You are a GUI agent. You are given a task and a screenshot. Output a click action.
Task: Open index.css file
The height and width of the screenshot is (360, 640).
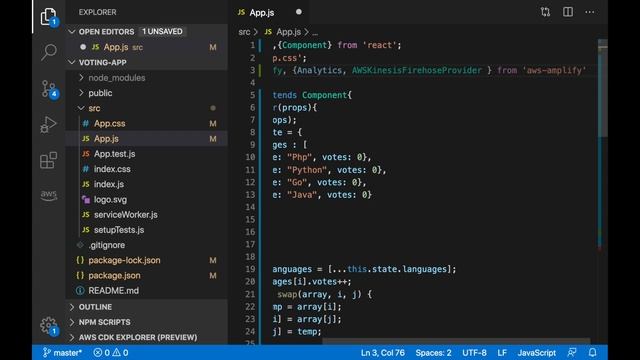[x=146, y=169]
